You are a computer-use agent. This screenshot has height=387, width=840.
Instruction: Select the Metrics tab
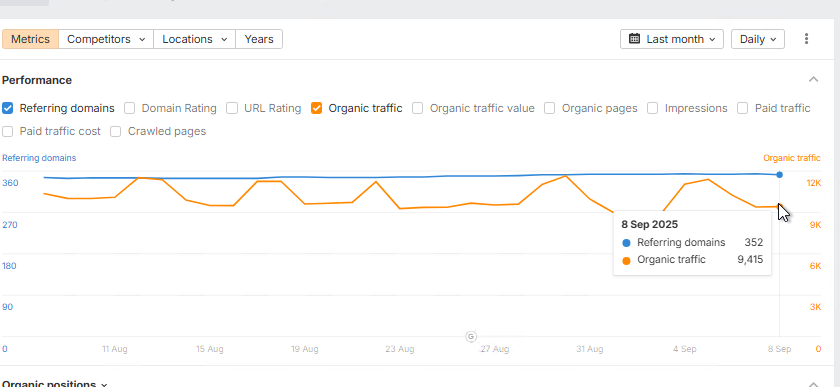31,39
